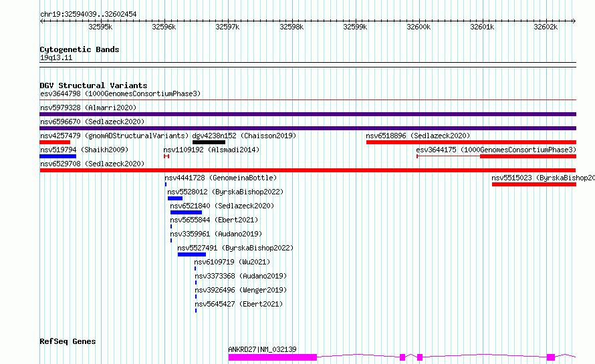Select the long red bar of nsv6529708

click(308, 170)
